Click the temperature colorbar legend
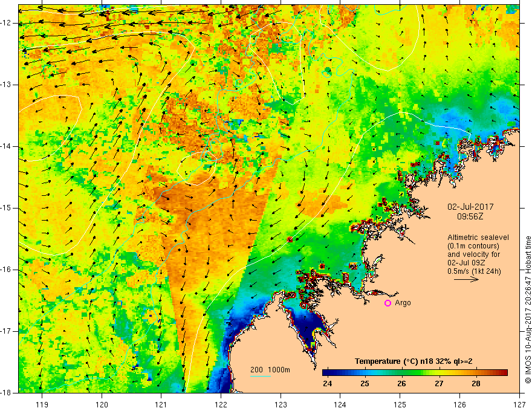 (415, 373)
